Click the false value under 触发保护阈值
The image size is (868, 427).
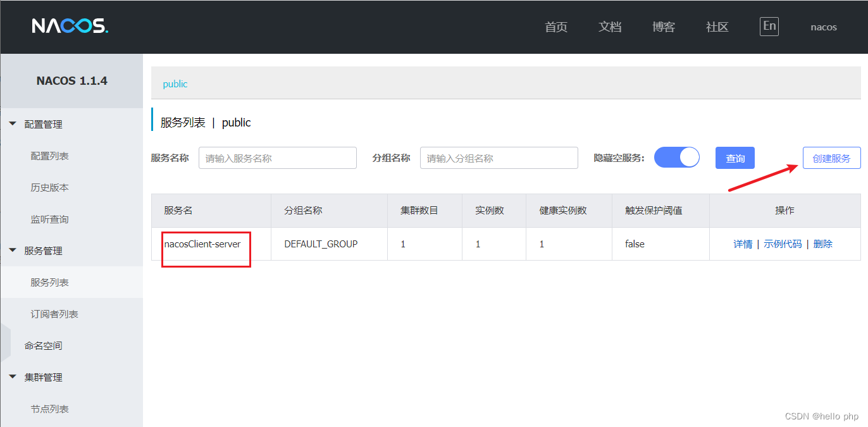pos(635,244)
